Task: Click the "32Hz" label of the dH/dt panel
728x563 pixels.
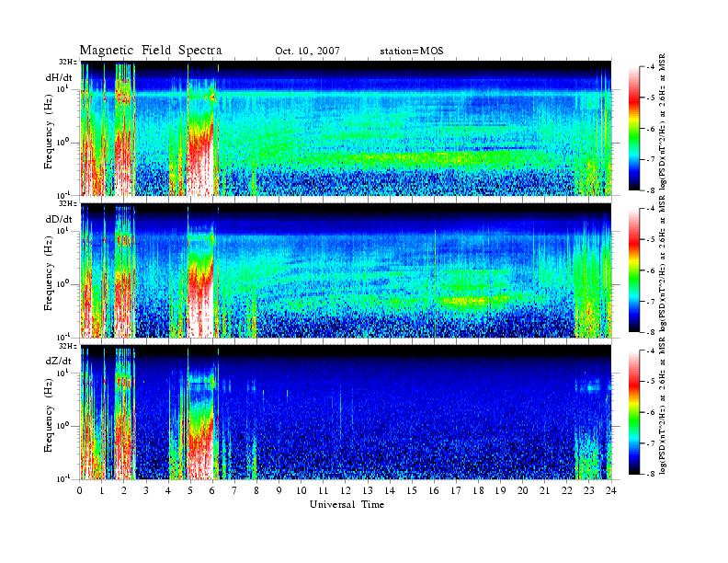Action: pos(67,62)
